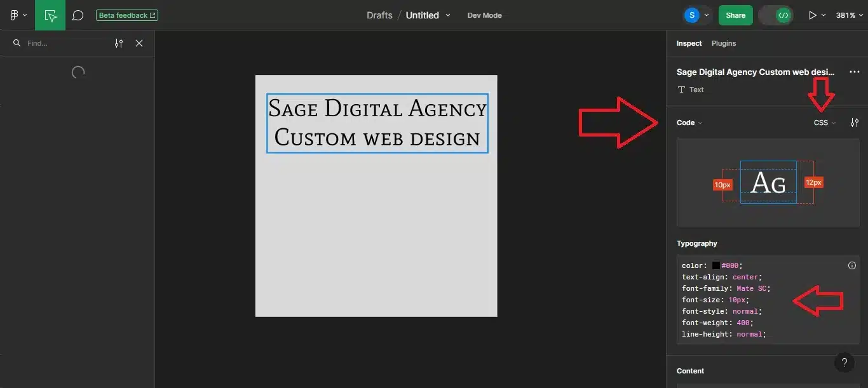
Task: Click the font-style: normal line
Action: 722,311
